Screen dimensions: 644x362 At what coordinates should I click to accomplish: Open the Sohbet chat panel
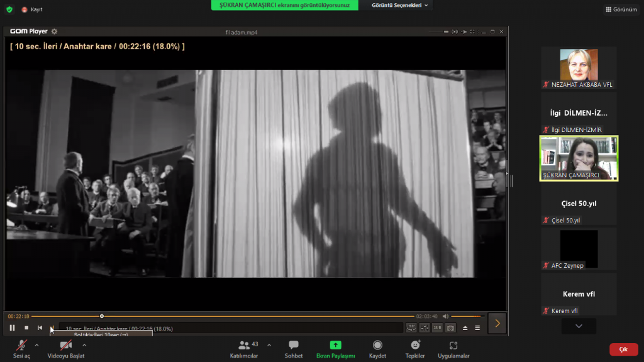[293, 349]
